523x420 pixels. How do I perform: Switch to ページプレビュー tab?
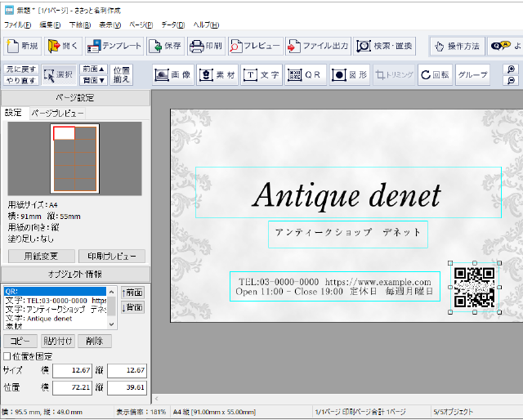click(x=57, y=114)
